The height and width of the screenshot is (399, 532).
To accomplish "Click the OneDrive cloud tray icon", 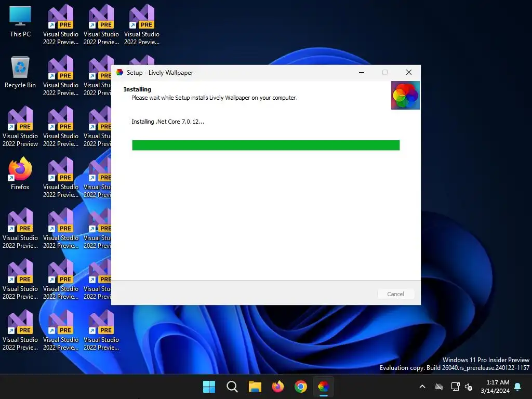I will [x=439, y=387].
